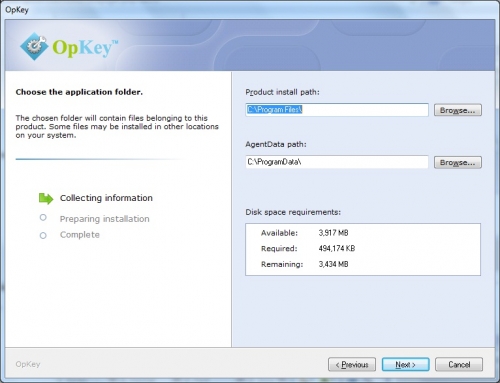500x383 pixels.
Task: Click the 'Available:' label
Action: [279, 233]
